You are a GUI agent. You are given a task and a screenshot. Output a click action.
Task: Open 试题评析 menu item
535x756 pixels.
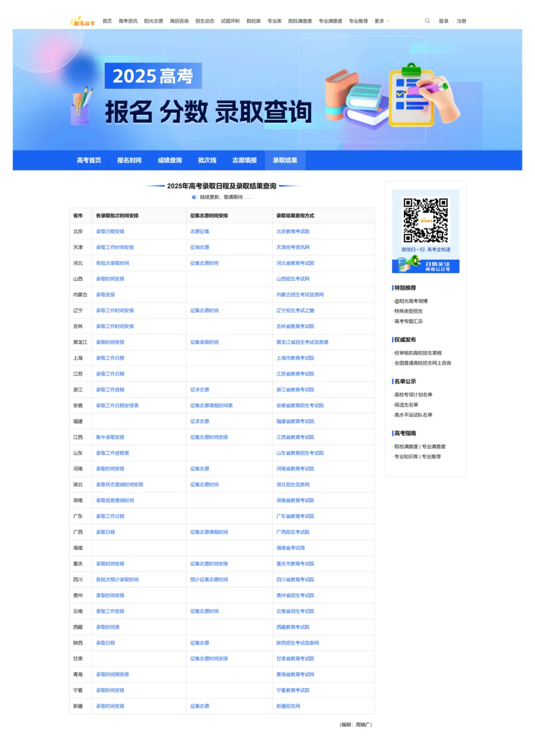pyautogui.click(x=230, y=21)
